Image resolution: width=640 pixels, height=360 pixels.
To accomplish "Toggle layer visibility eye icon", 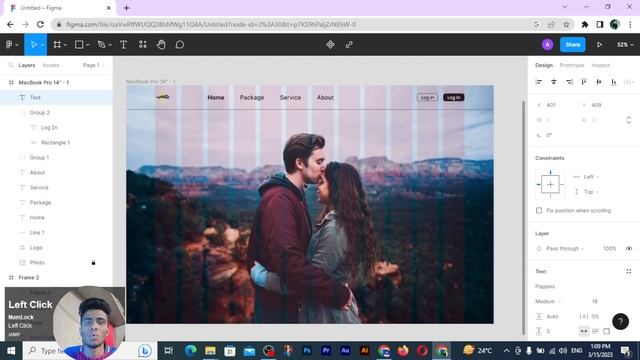I will click(x=629, y=248).
